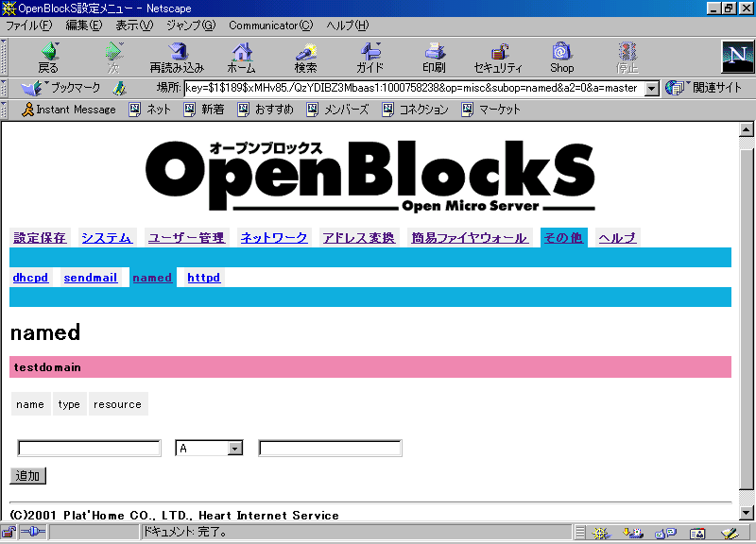Screen dimensions: 756x544
Task: Click the testdomain zone heading
Action: tap(47, 367)
